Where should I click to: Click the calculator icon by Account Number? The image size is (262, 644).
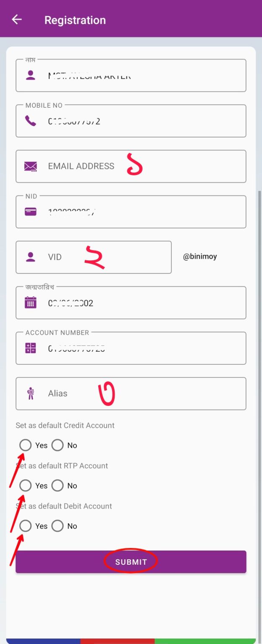pyautogui.click(x=31, y=348)
